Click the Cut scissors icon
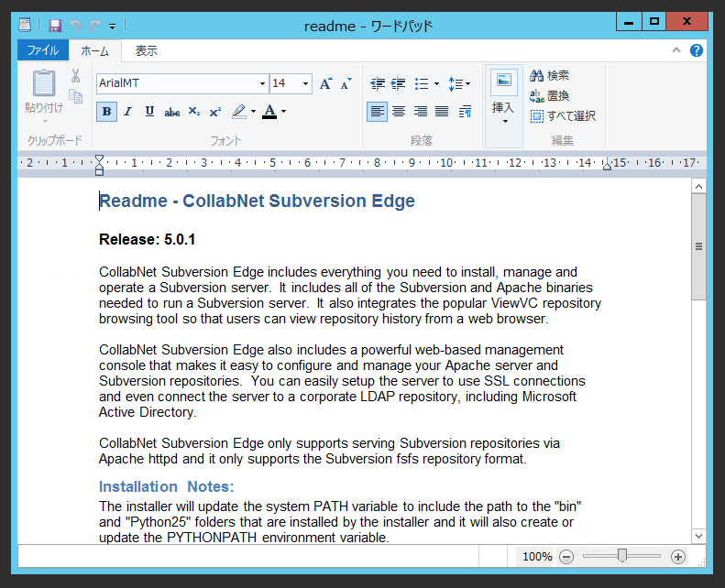 (x=75, y=75)
